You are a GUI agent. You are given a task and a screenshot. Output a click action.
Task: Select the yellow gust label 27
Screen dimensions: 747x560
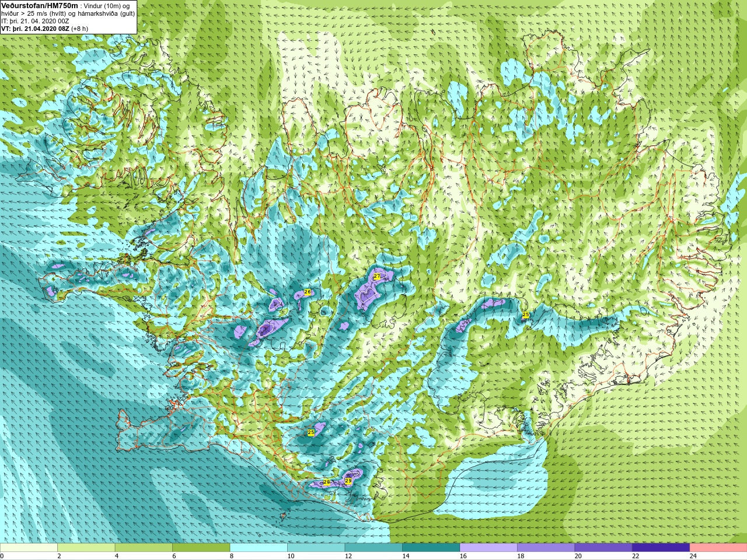377,276
